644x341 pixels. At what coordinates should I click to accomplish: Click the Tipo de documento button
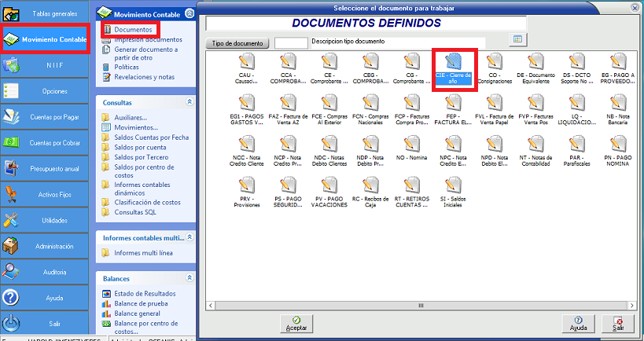click(x=237, y=43)
